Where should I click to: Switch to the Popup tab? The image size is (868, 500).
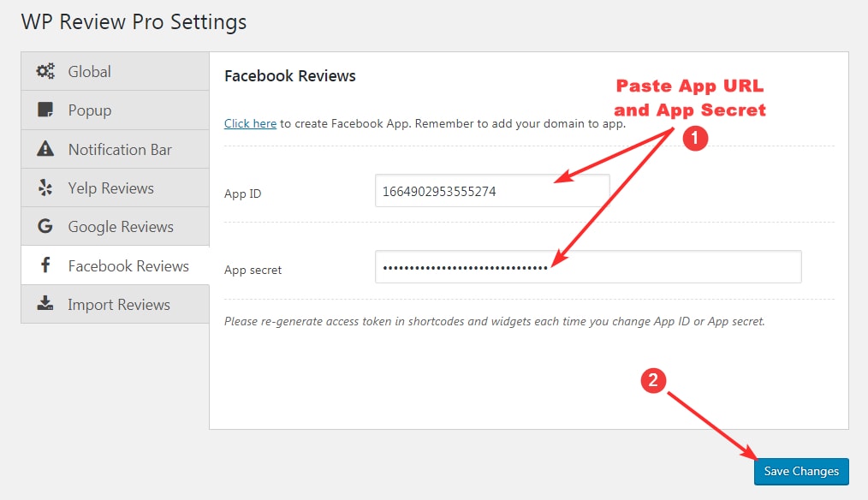(x=90, y=110)
